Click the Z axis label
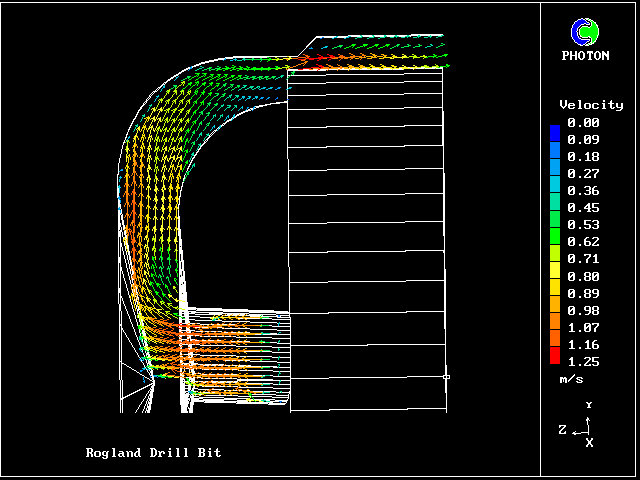Image resolution: width=640 pixels, height=480 pixels. point(563,429)
